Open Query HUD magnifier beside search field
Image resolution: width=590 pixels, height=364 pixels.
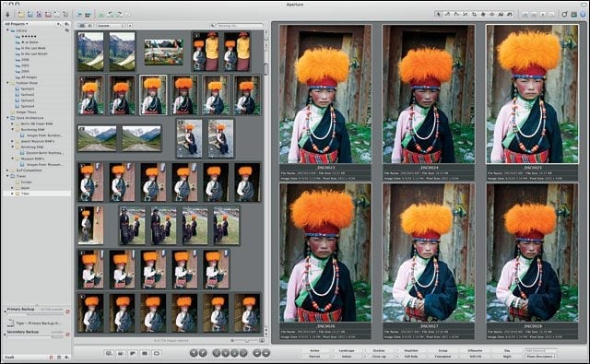[x=213, y=26]
